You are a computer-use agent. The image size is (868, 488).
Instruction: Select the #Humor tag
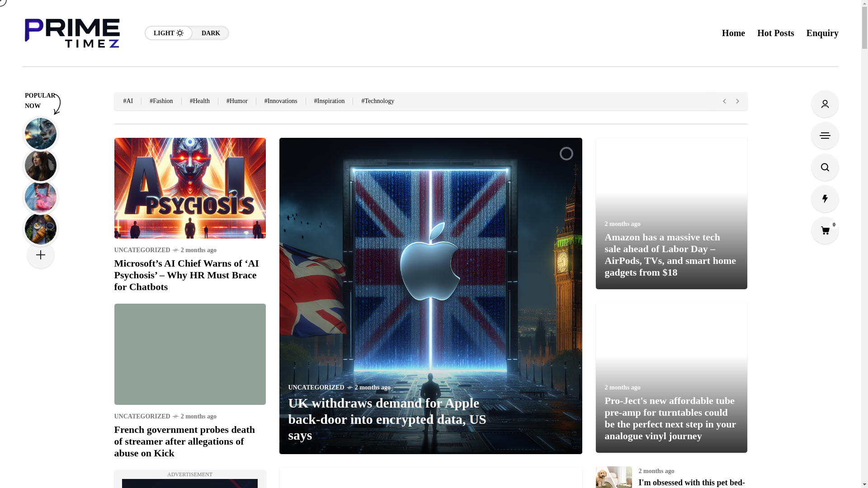coord(237,101)
